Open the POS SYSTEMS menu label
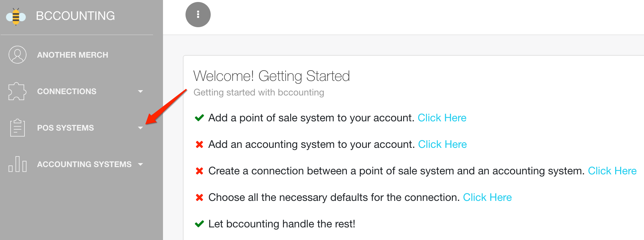The height and width of the screenshot is (240, 644). [66, 128]
